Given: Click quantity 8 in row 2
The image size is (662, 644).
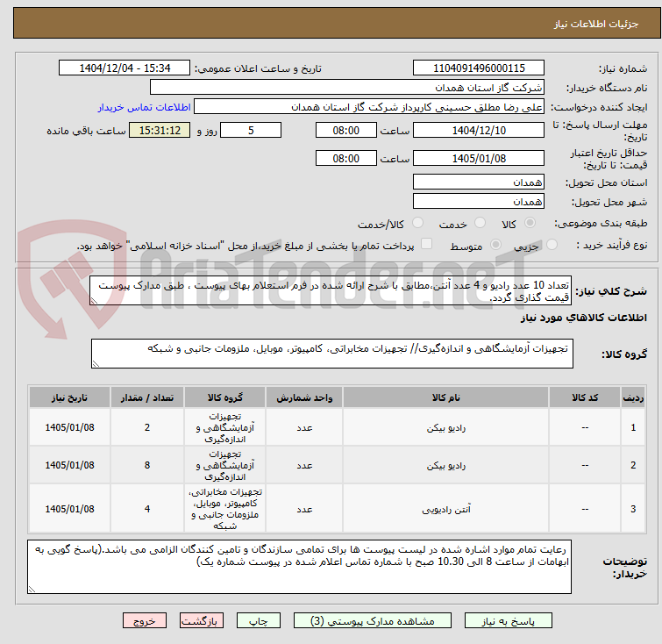Looking at the screenshot, I should pos(147,465).
